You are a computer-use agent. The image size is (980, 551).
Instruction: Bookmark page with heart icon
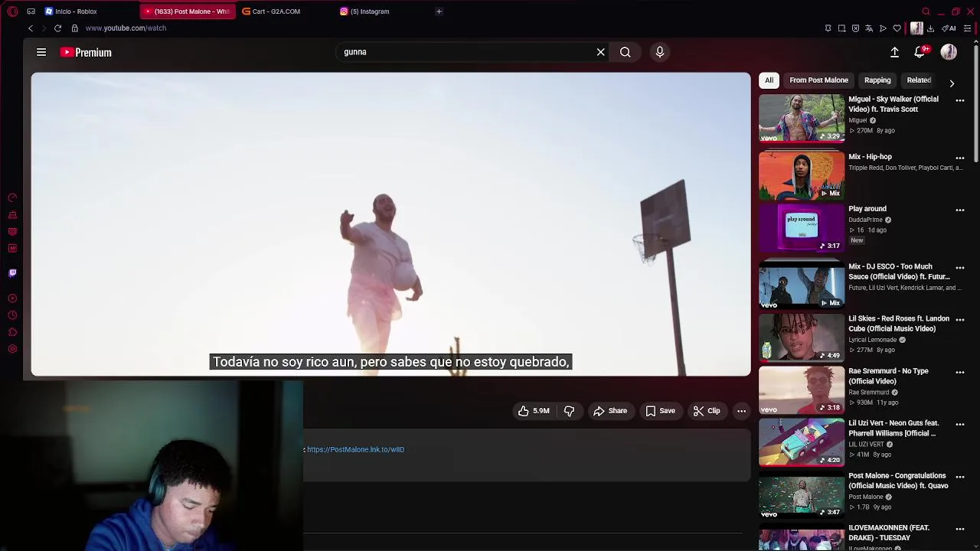[x=897, y=28]
